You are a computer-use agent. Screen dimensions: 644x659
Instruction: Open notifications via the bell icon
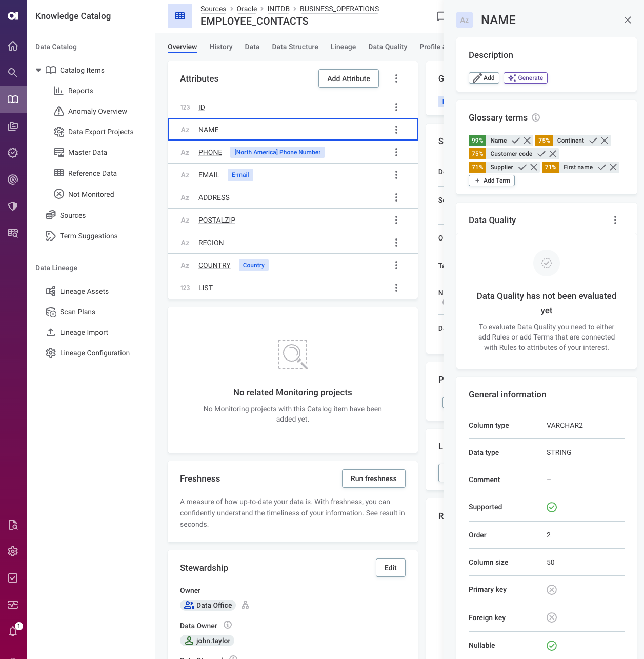(13, 631)
